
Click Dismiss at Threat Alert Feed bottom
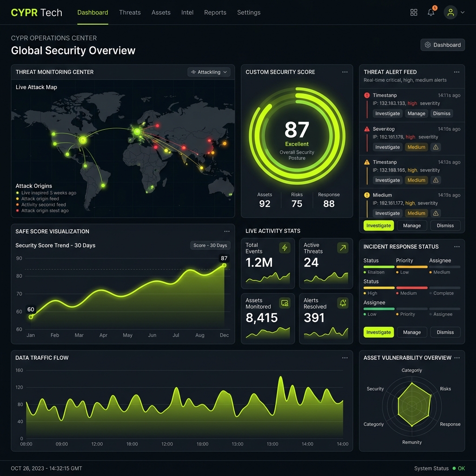point(445,225)
